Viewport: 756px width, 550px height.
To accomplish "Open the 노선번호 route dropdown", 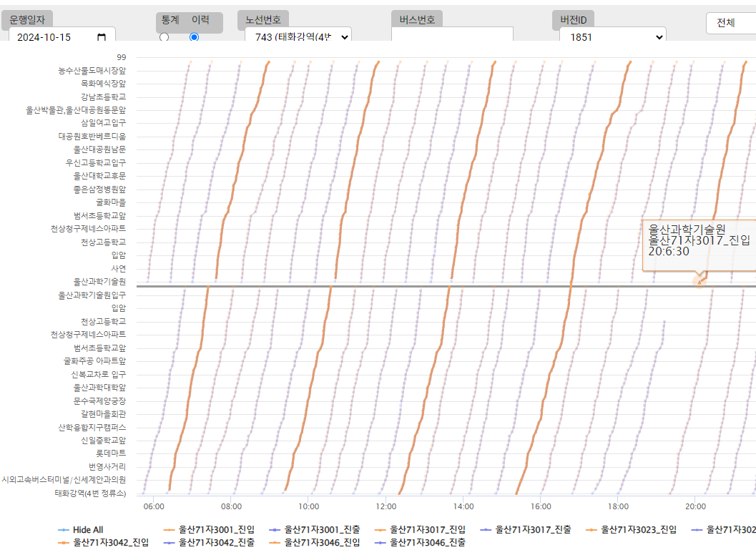I will 298,37.
